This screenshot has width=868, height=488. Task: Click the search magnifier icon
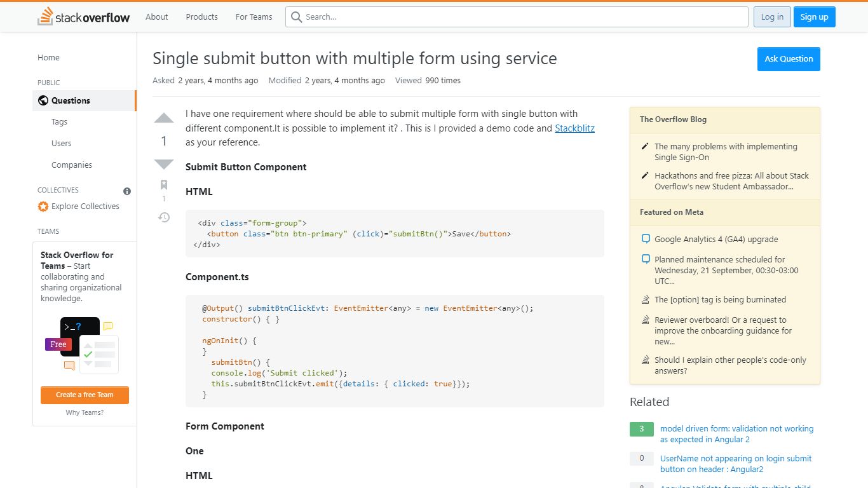pyautogui.click(x=296, y=17)
